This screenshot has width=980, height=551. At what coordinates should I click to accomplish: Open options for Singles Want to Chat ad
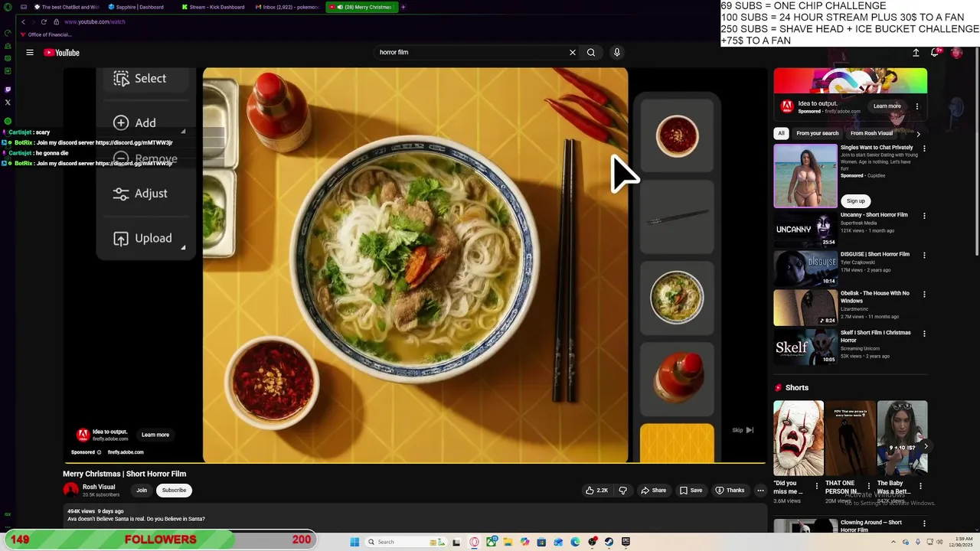pyautogui.click(x=924, y=148)
